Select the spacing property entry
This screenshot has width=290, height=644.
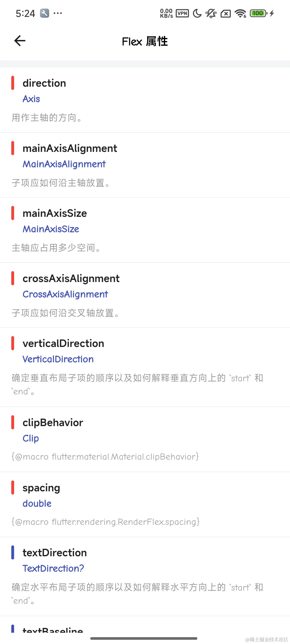[x=145, y=504]
